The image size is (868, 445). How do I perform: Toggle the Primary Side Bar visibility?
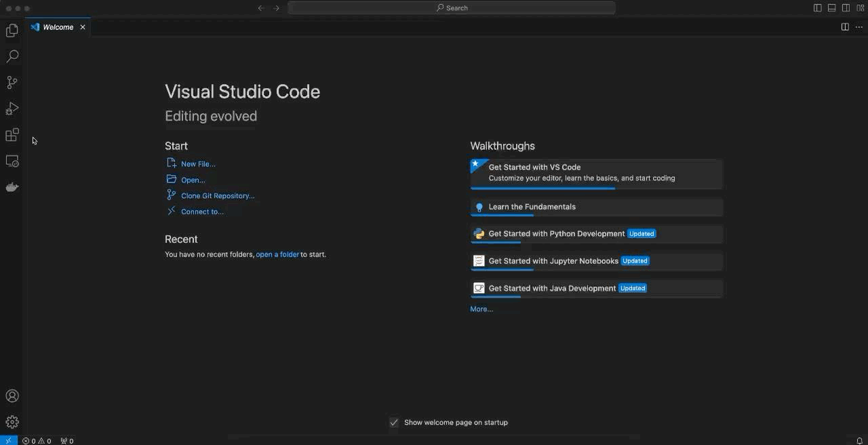coord(817,7)
